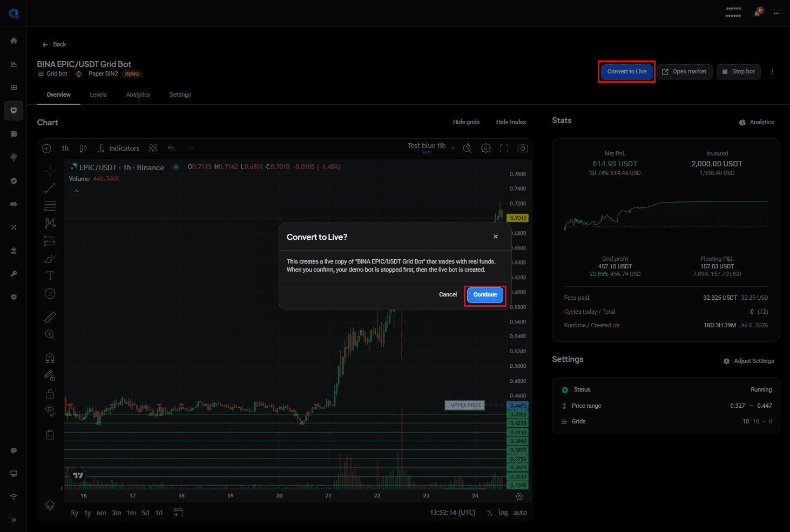Open the 13:52:14 (UTC) timezone menu

pos(453,513)
